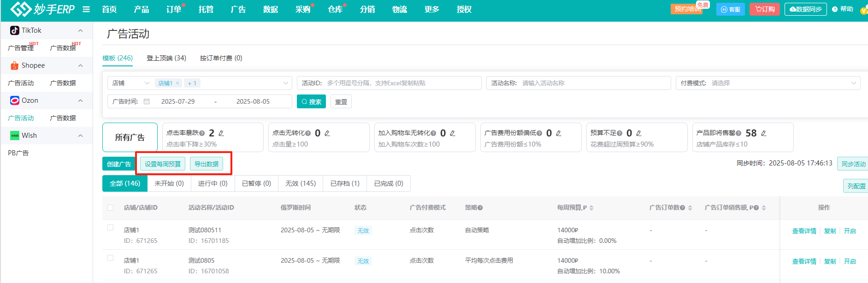This screenshot has width=868, height=283.
Task: Click the 设置每周预算 button
Action: [163, 164]
